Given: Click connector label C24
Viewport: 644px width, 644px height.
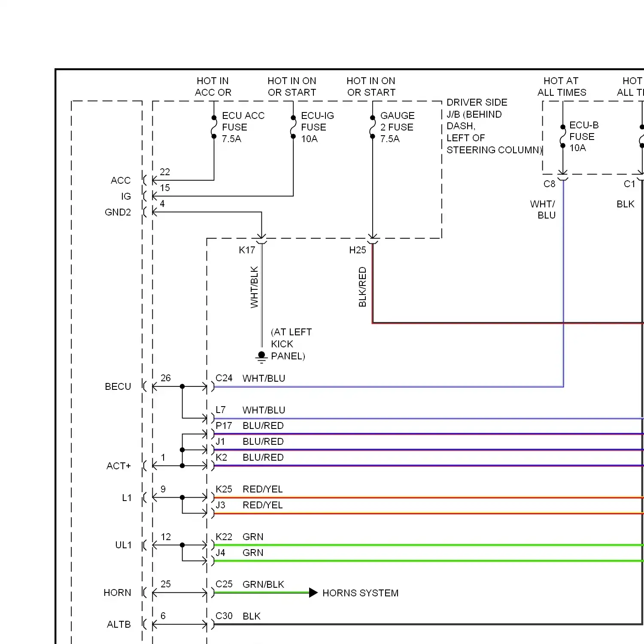Looking at the screenshot, I should point(224,378).
